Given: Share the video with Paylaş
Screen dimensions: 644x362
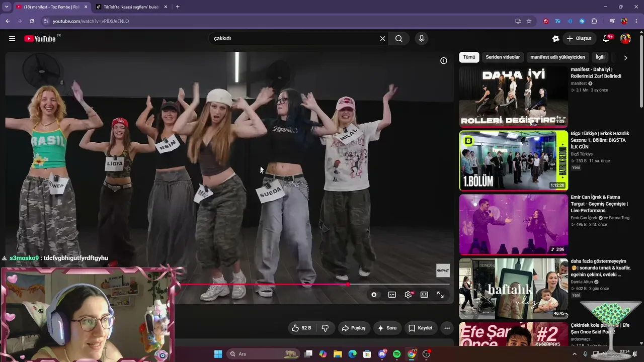Looking at the screenshot, I should 353,328.
